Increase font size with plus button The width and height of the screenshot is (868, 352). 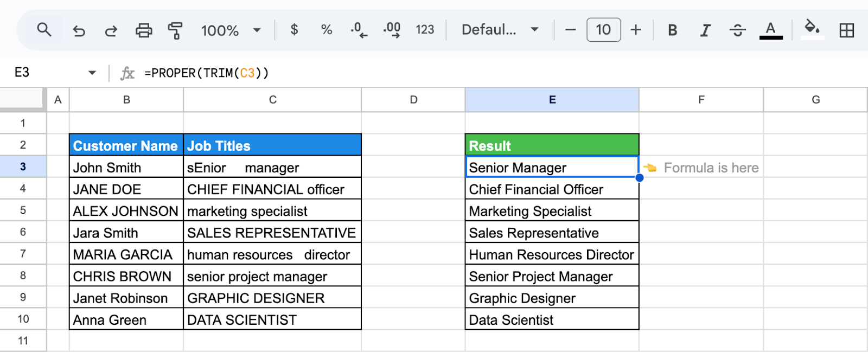click(x=636, y=30)
